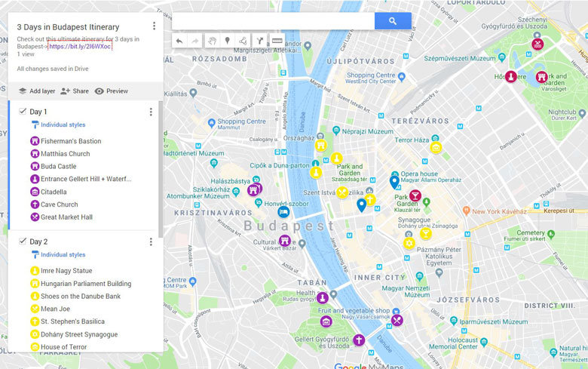Select Citadella in the list

[54, 192]
